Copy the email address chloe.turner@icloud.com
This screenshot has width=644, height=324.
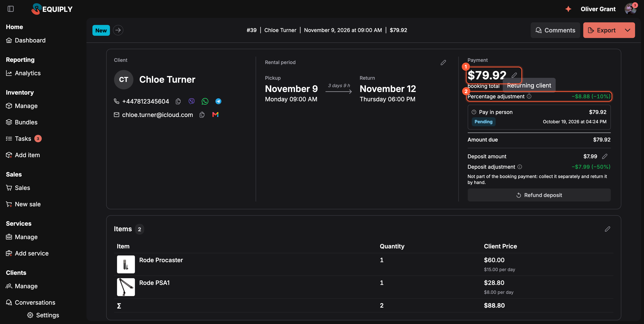click(202, 115)
